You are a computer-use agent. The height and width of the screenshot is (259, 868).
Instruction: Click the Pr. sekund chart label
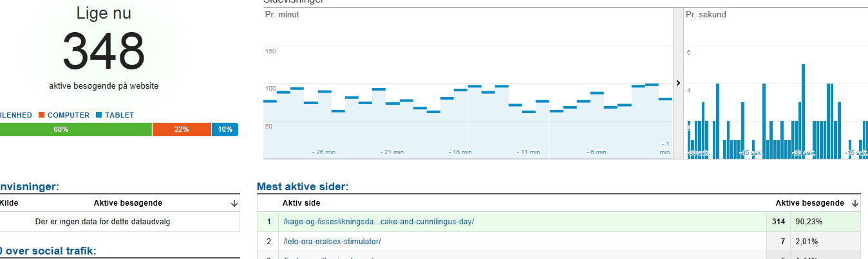706,14
